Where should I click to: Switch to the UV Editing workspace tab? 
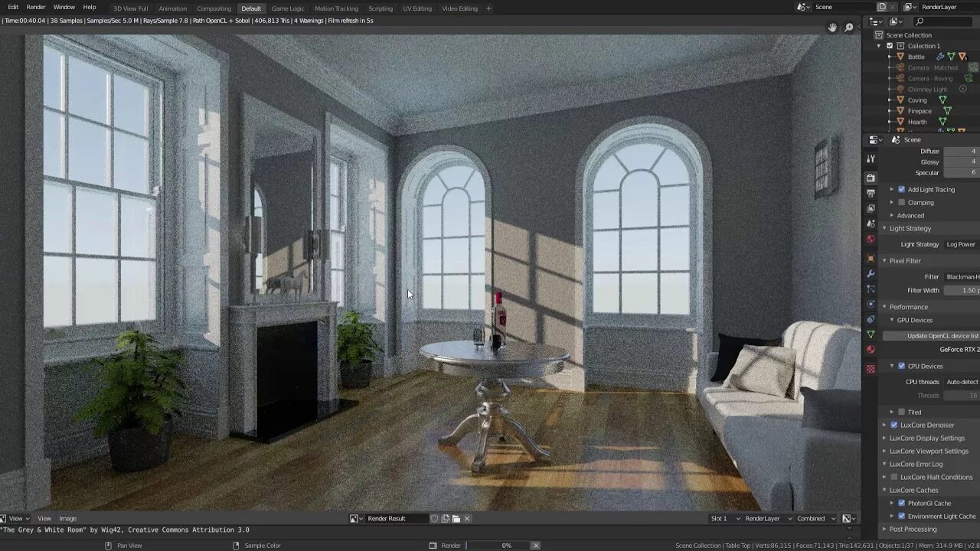[x=417, y=8]
